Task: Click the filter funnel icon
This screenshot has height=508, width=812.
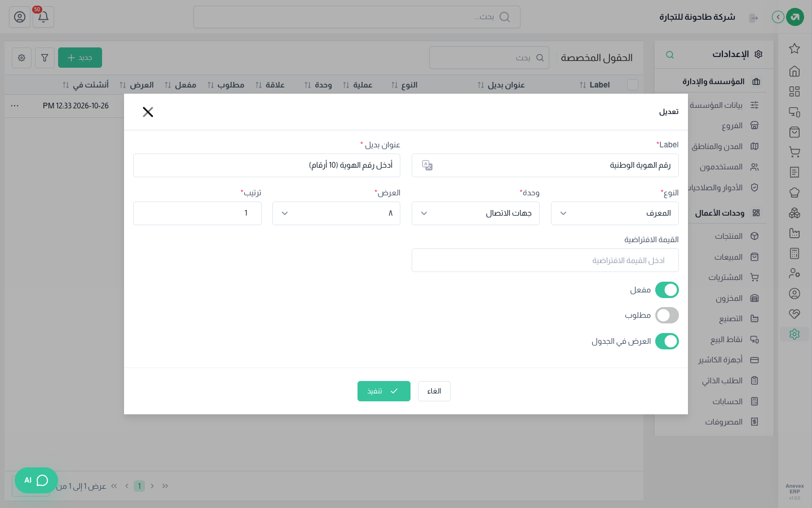Action: coord(45,58)
